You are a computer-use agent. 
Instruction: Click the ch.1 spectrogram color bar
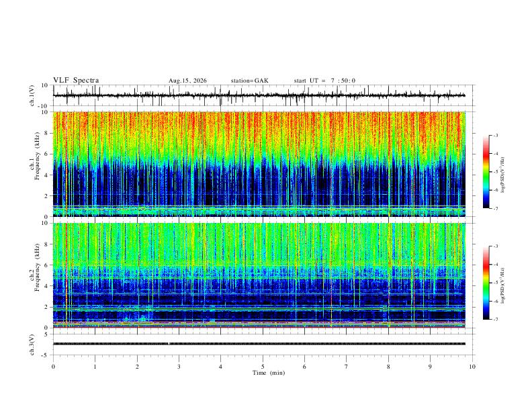point(486,172)
